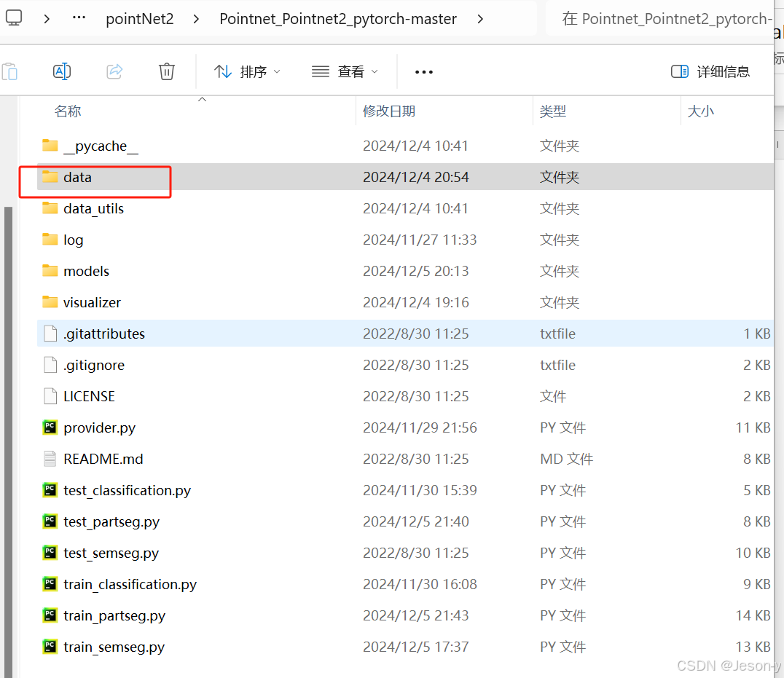Toggle the Details pane button
The image size is (784, 678).
tap(710, 71)
